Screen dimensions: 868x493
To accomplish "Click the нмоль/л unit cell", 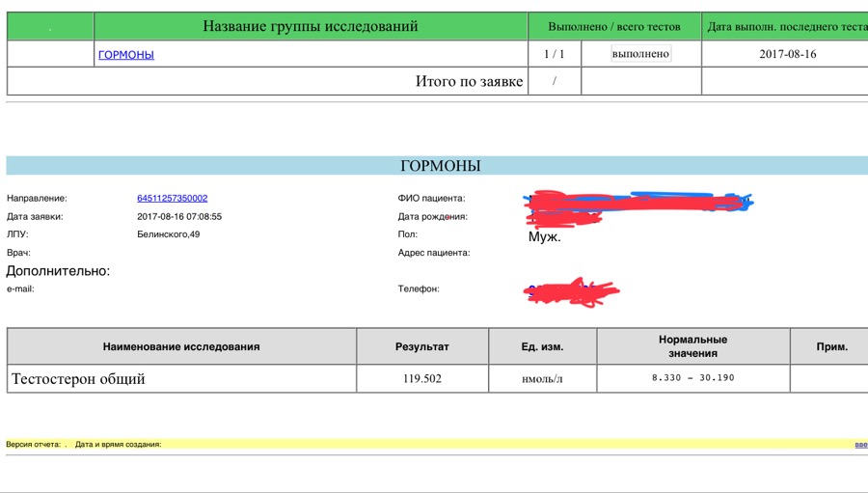I will [541, 379].
